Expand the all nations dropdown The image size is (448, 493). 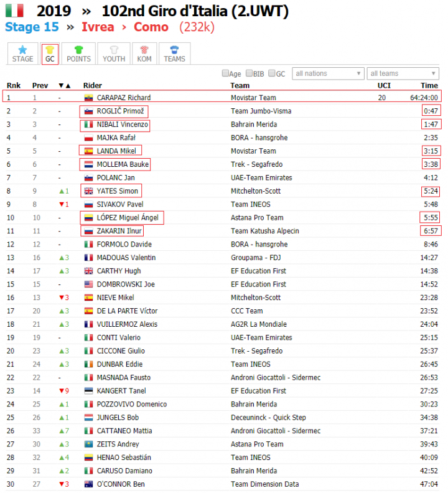click(328, 73)
